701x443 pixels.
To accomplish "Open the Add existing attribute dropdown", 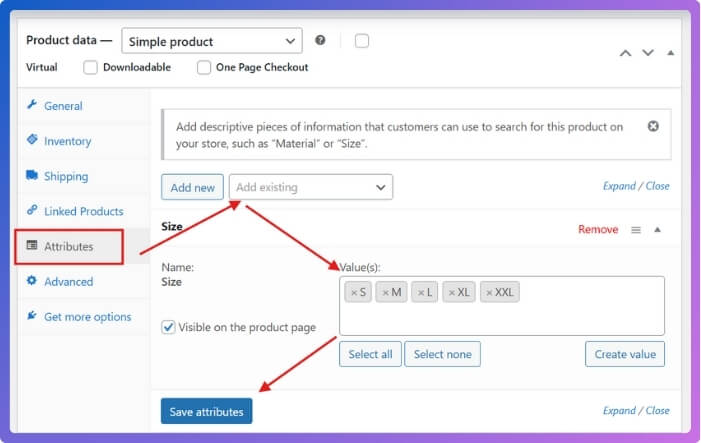I will [x=311, y=187].
